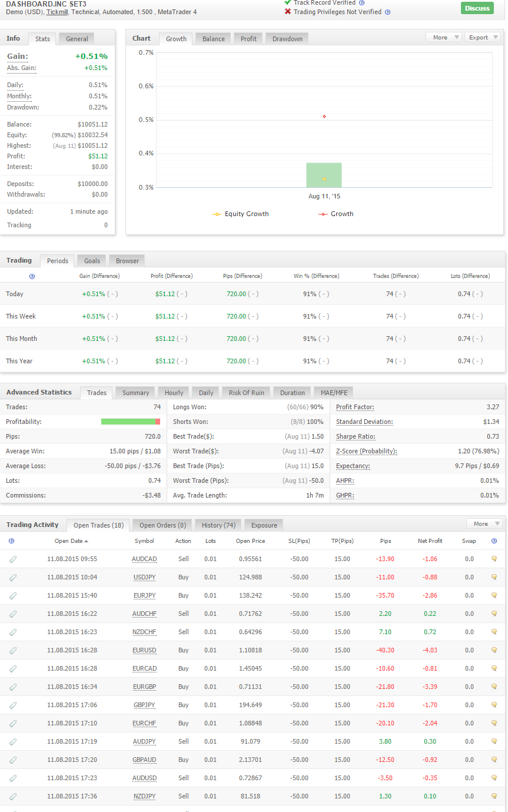
Task: Click comment bubble on NZDCHF row
Action: tap(494, 632)
